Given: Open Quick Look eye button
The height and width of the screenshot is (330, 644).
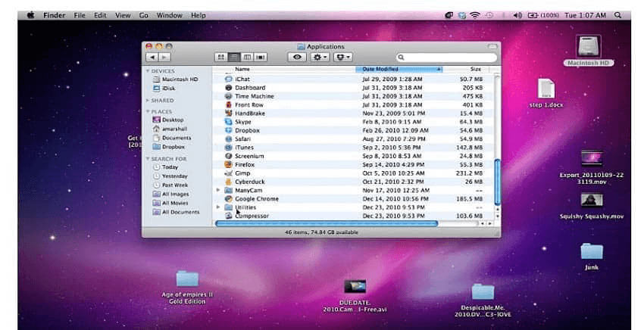Looking at the screenshot, I should [297, 57].
